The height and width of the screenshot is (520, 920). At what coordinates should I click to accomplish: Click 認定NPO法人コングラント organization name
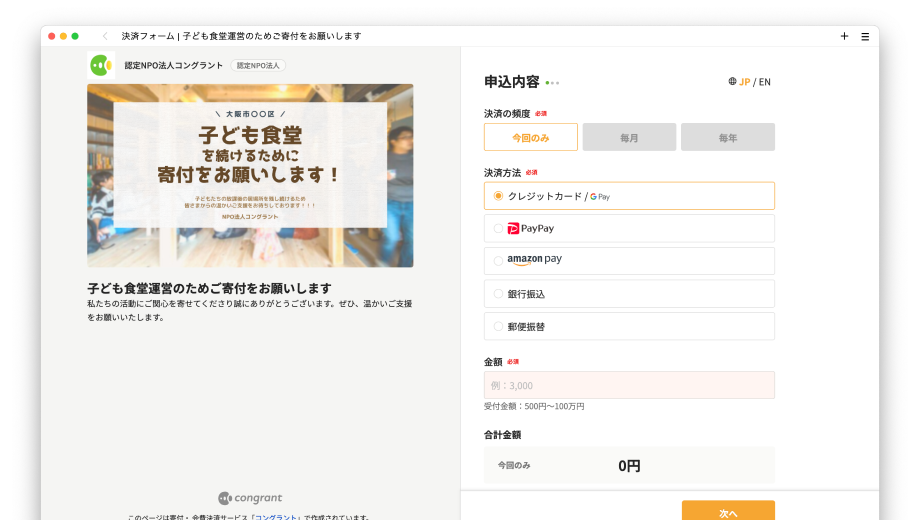(174, 66)
